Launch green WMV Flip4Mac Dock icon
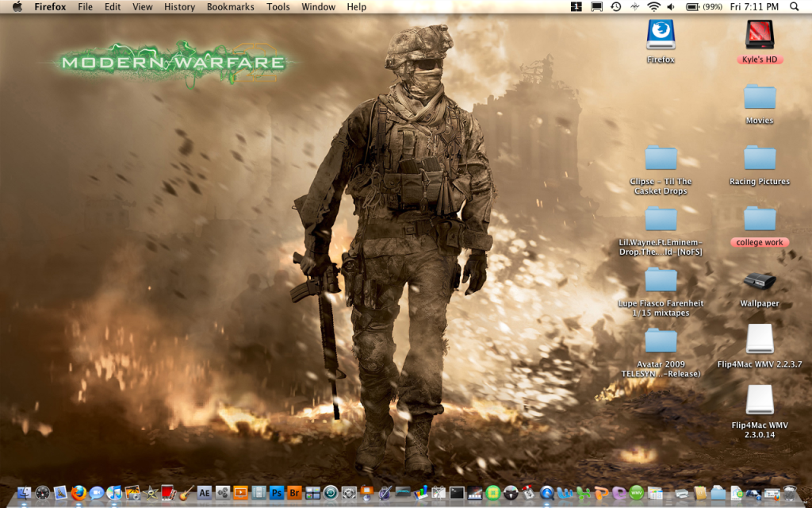812x508 pixels. pyautogui.click(x=637, y=492)
